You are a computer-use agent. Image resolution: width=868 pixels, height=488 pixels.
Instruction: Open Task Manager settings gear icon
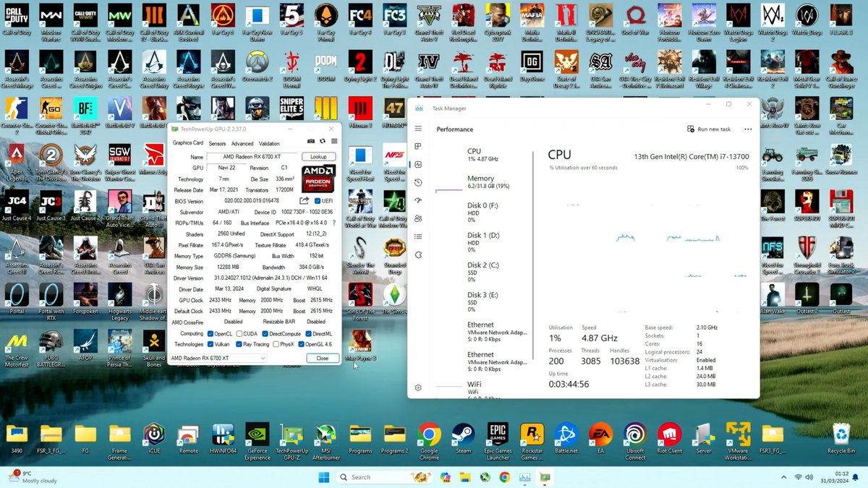click(418, 388)
